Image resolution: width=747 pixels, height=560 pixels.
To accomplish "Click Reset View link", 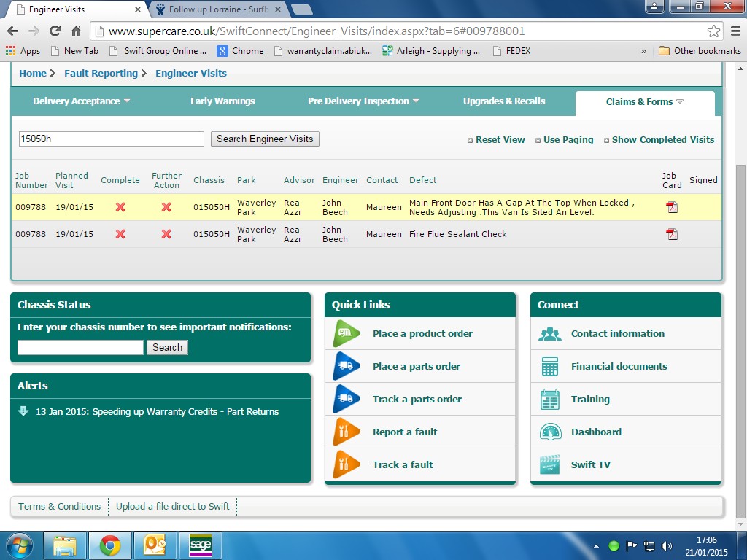I will (x=496, y=140).
